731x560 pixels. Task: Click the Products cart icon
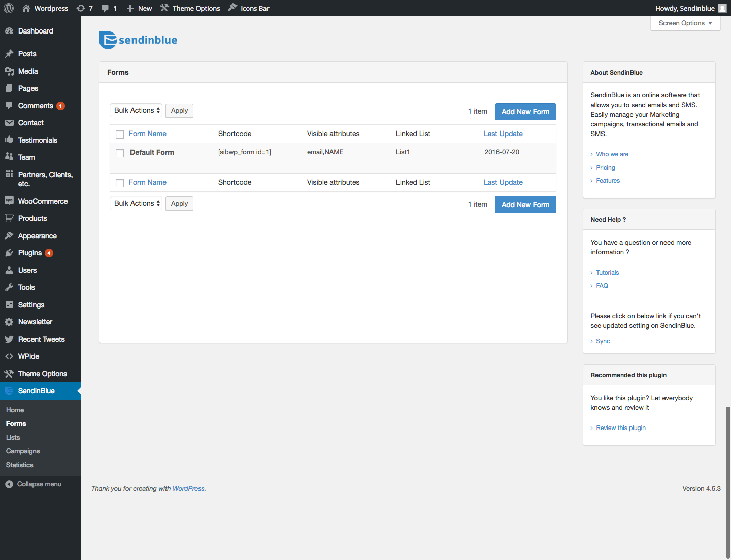9,218
